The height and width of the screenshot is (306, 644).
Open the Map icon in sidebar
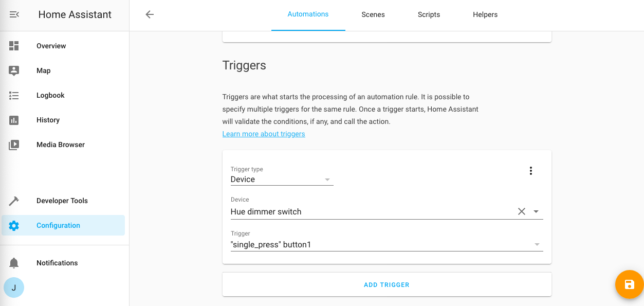click(14, 70)
